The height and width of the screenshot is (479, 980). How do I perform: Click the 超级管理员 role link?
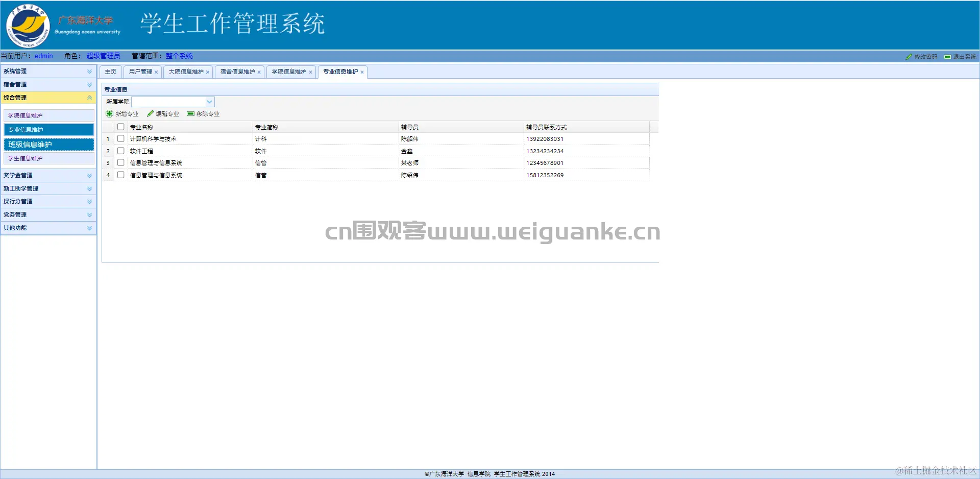pos(103,56)
